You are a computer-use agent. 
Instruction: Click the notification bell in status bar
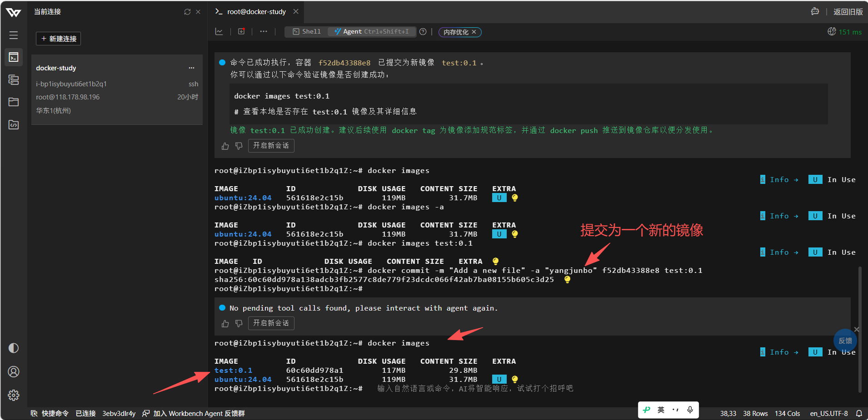pos(859,413)
